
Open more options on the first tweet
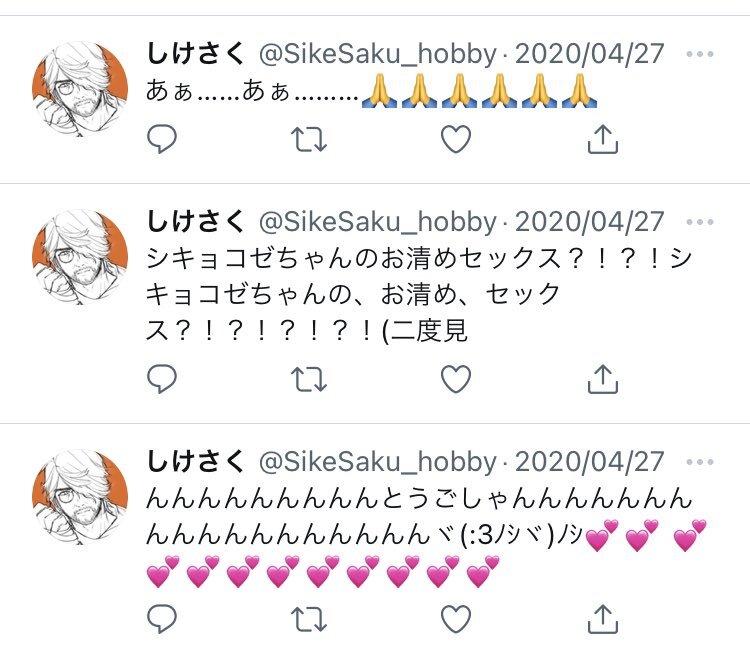pyautogui.click(x=700, y=54)
